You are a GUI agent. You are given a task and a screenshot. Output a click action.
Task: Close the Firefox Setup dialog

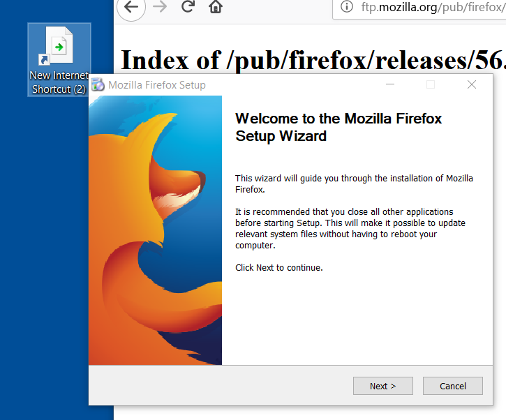pyautogui.click(x=472, y=84)
